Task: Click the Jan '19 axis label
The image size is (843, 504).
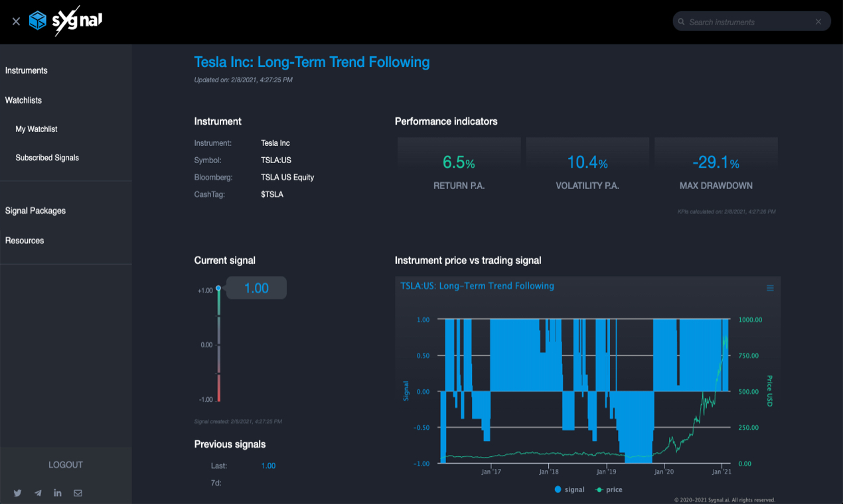Action: (606, 472)
